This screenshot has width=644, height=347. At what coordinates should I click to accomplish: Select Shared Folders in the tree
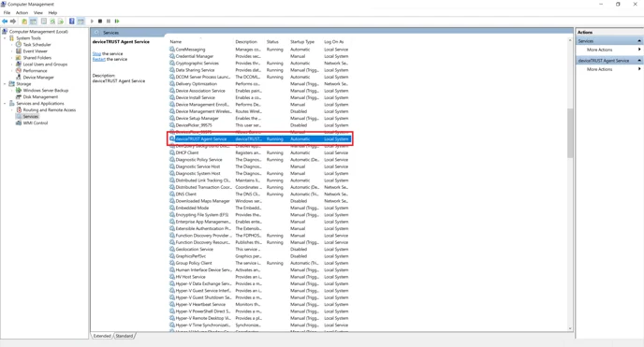[x=37, y=57]
